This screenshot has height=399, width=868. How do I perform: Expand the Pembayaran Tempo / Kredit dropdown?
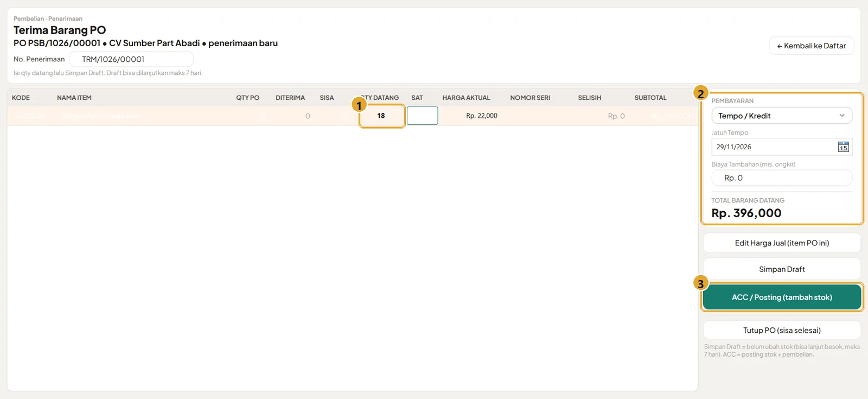[x=782, y=116]
